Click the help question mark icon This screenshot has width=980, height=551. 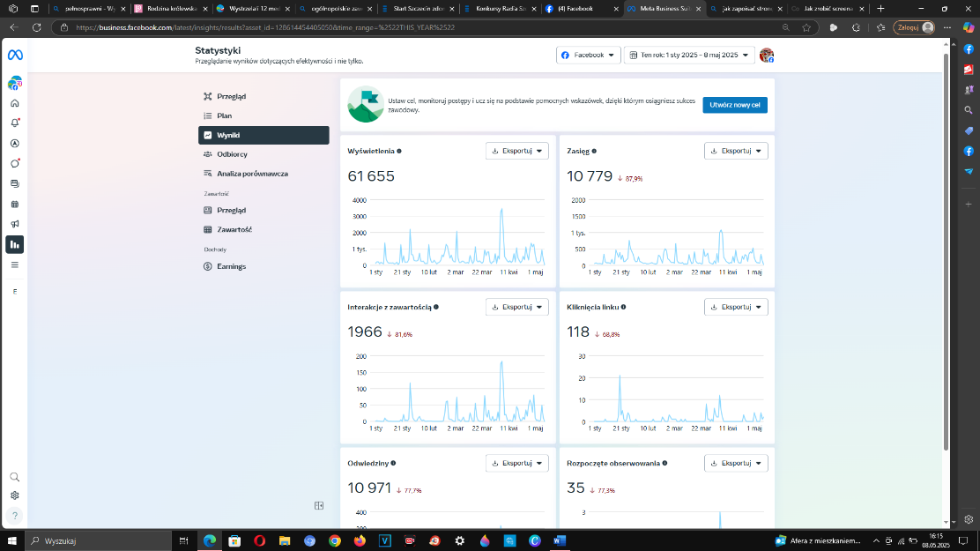tap(15, 516)
